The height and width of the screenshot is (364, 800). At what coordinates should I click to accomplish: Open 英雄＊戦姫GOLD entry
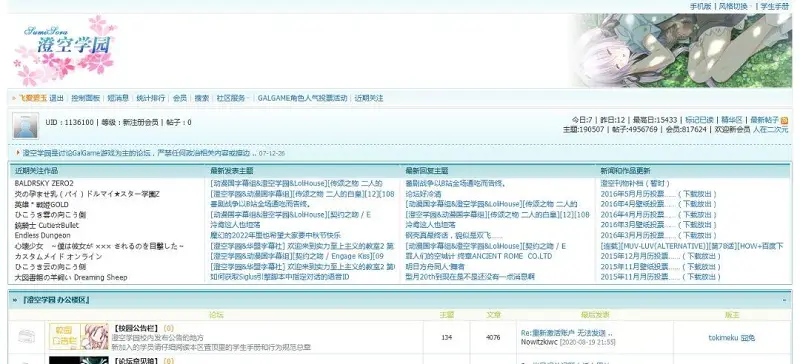coord(41,204)
